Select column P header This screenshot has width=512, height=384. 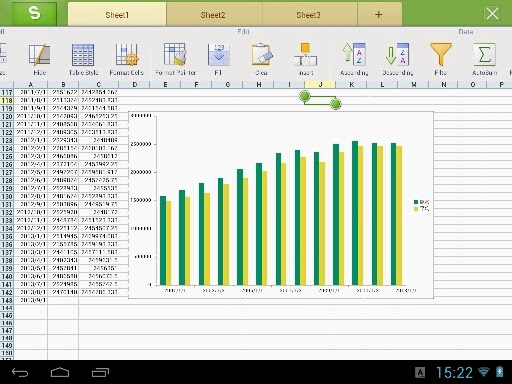tap(500, 84)
